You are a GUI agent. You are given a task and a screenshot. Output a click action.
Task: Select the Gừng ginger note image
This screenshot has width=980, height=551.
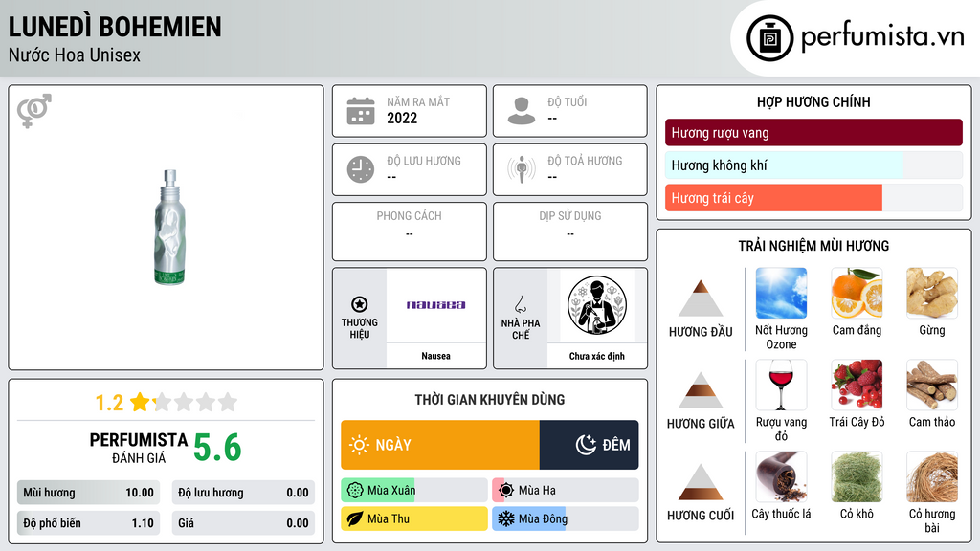tap(932, 293)
